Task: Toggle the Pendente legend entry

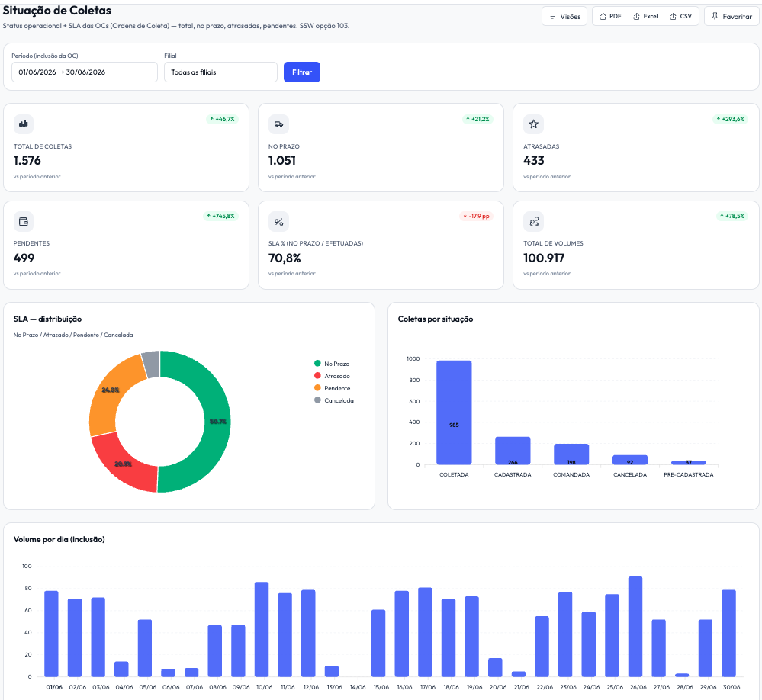Action: 333,388
